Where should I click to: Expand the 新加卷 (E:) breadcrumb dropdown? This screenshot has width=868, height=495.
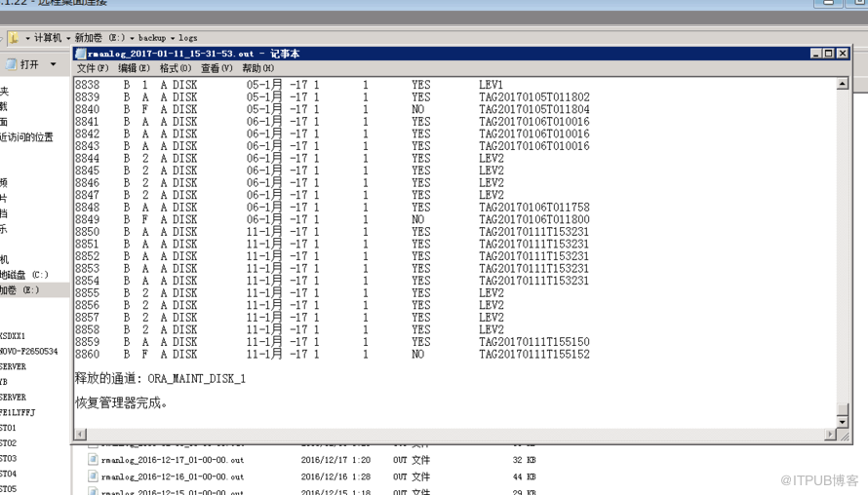point(132,38)
